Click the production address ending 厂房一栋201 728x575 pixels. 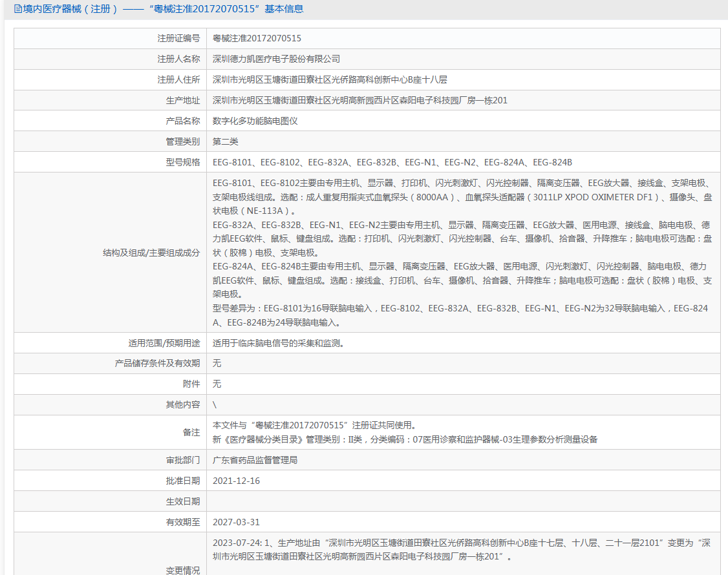point(360,100)
